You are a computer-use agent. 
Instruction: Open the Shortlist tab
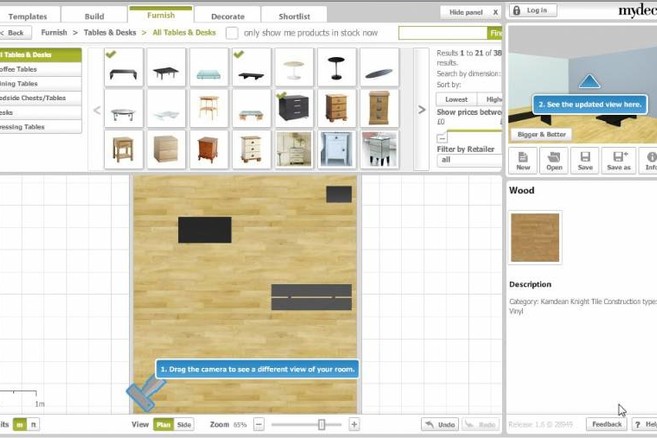(x=294, y=16)
